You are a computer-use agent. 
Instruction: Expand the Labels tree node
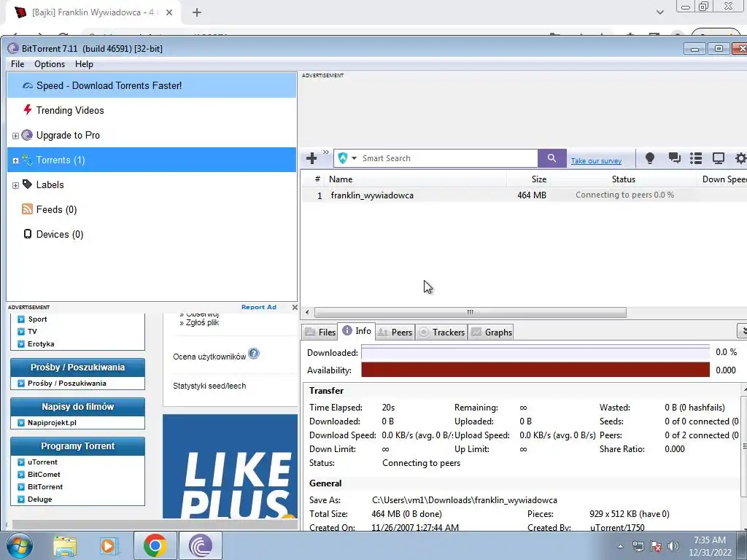[x=15, y=185]
